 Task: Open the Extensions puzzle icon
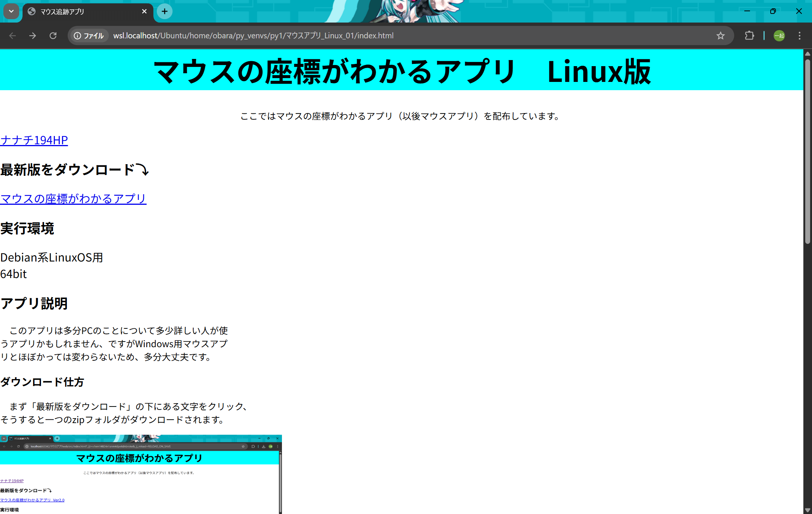point(749,36)
